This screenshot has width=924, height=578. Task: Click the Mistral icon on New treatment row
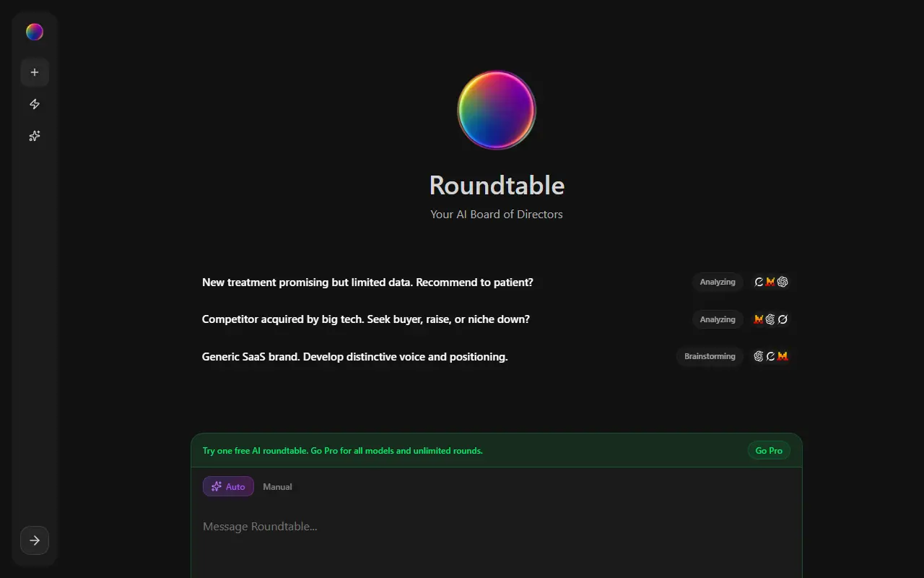tap(771, 282)
